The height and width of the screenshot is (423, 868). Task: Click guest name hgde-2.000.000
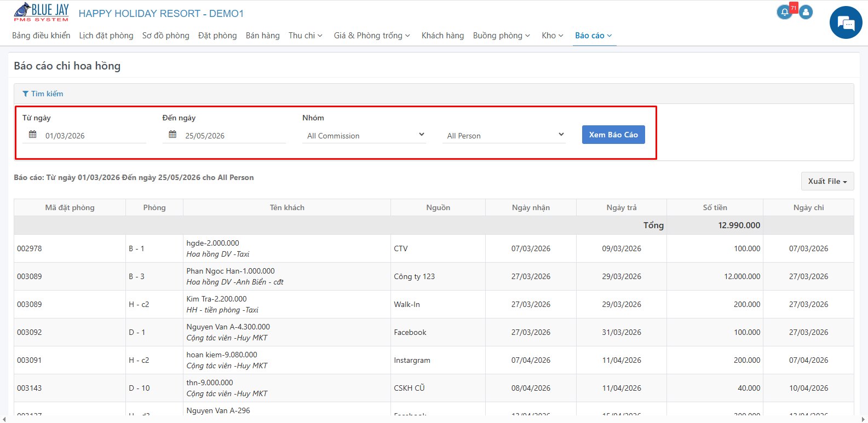point(212,243)
